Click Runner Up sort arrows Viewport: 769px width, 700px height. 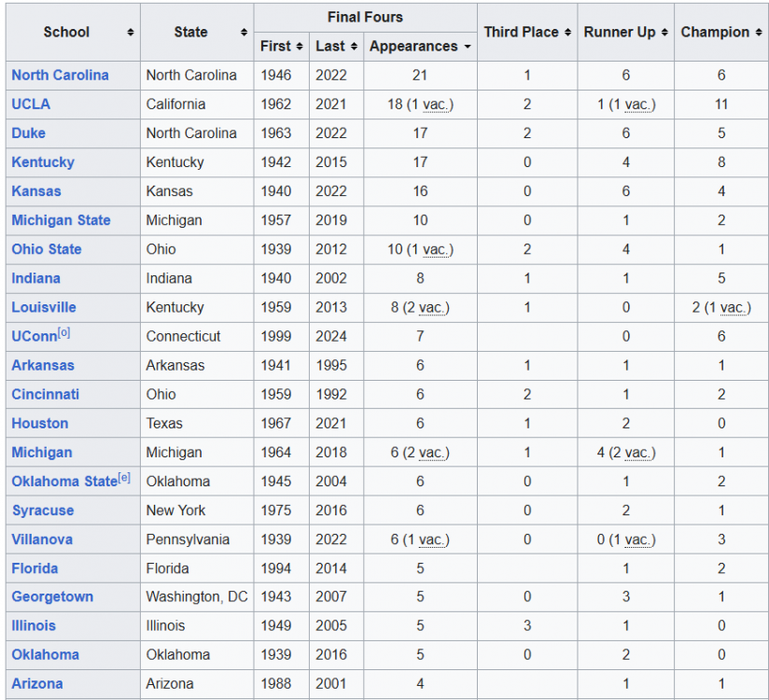664,33
